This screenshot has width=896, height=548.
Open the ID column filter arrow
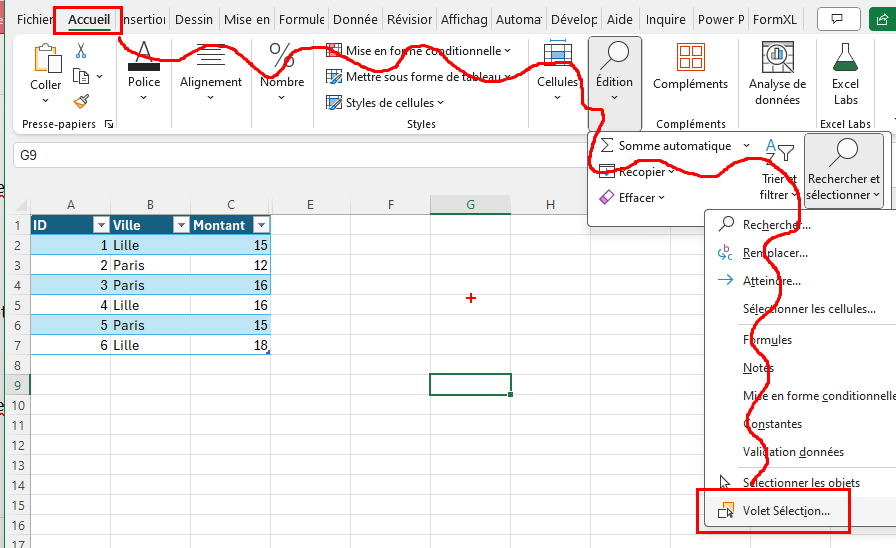(99, 225)
